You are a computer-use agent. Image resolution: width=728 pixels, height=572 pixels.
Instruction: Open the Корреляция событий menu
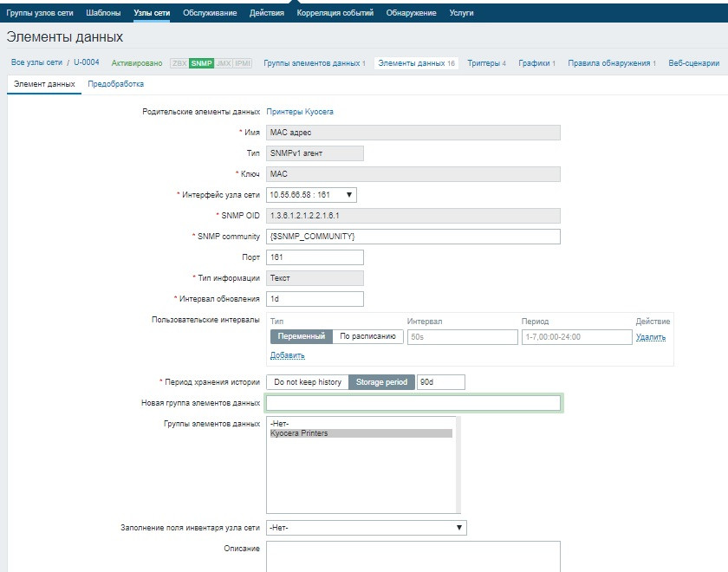(337, 13)
